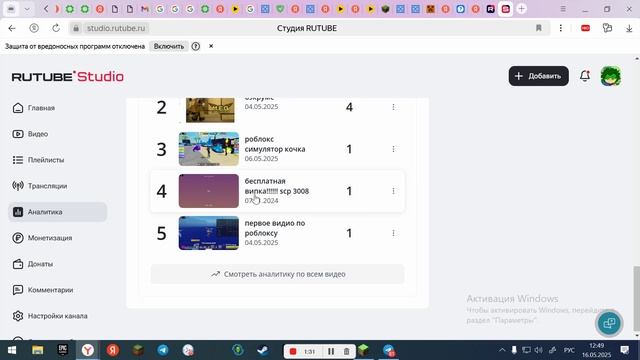Open options menu for video rank 2
The height and width of the screenshot is (360, 640).
[393, 107]
